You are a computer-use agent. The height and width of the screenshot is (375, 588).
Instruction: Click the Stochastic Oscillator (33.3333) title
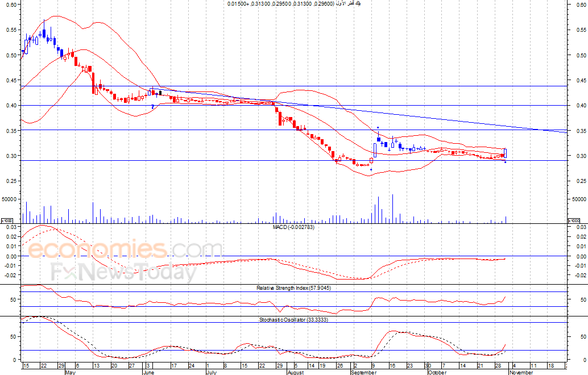(x=293, y=319)
